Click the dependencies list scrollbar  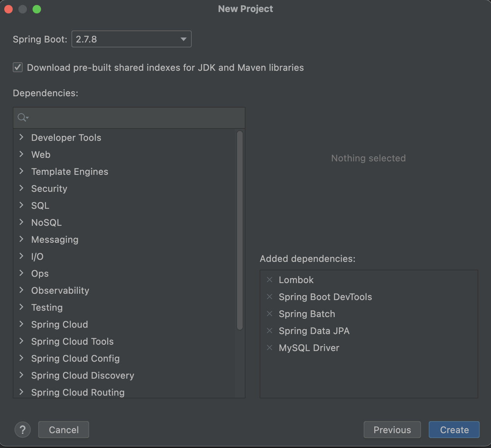coord(240,230)
